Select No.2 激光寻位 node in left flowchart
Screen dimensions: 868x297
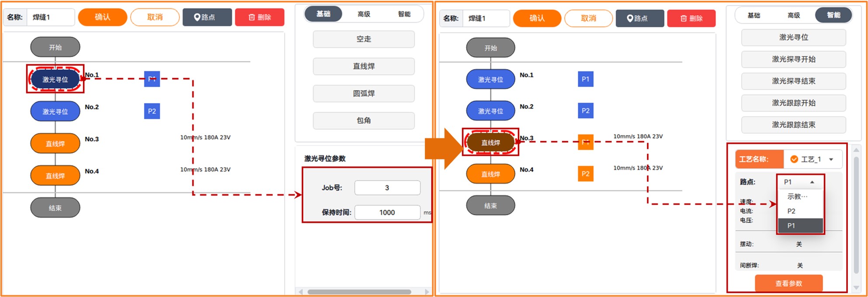[55, 111]
